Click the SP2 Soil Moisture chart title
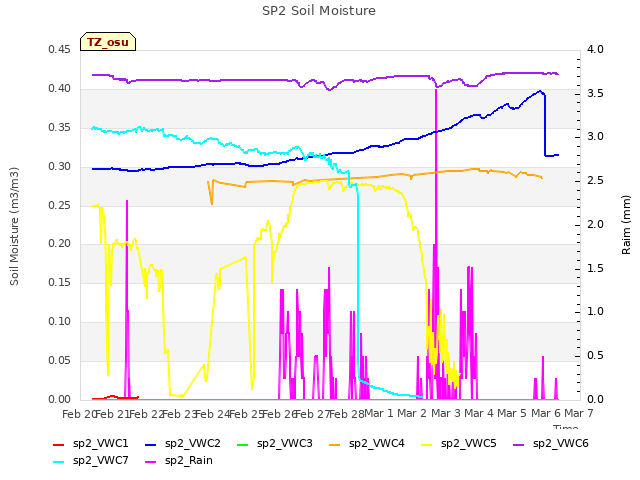Image resolution: width=640 pixels, height=480 pixels. pos(319,11)
